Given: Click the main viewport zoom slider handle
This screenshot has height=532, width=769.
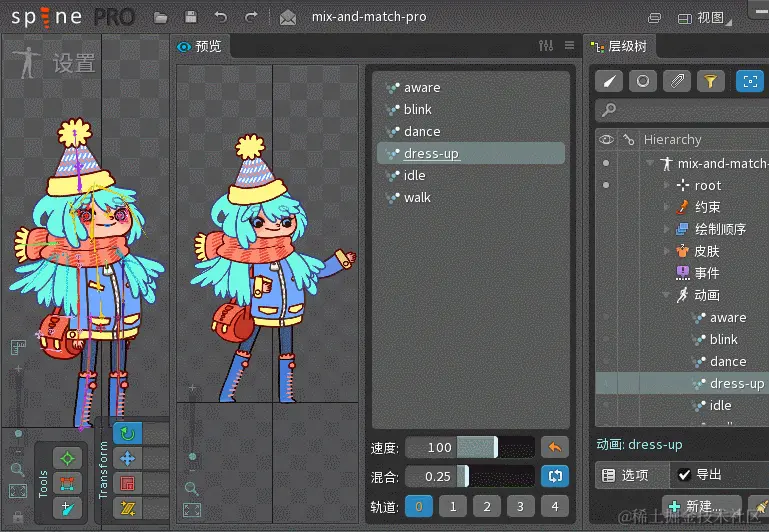Looking at the screenshot, I should click(18, 433).
